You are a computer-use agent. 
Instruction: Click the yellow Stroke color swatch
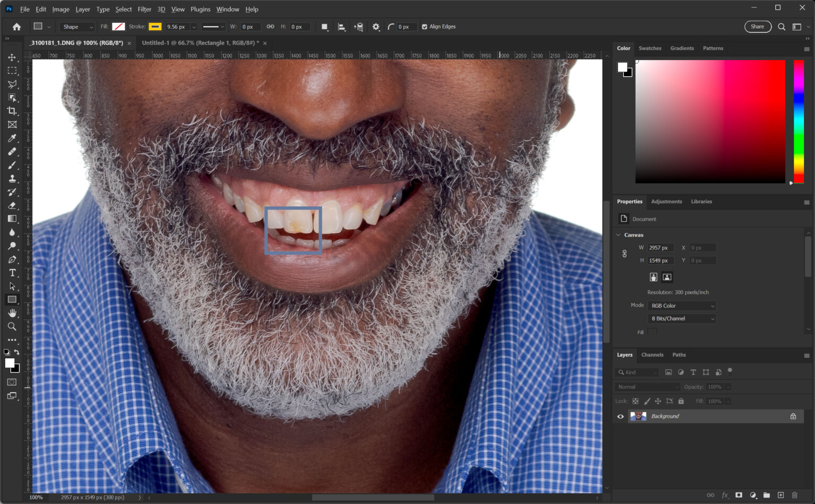pyautogui.click(x=154, y=27)
